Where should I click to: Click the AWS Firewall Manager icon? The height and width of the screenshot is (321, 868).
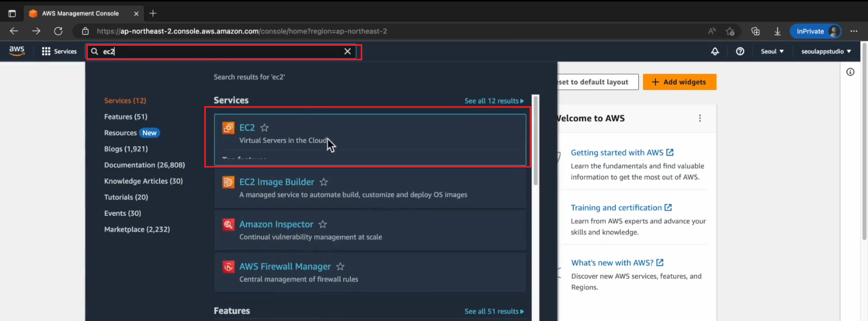click(x=228, y=267)
